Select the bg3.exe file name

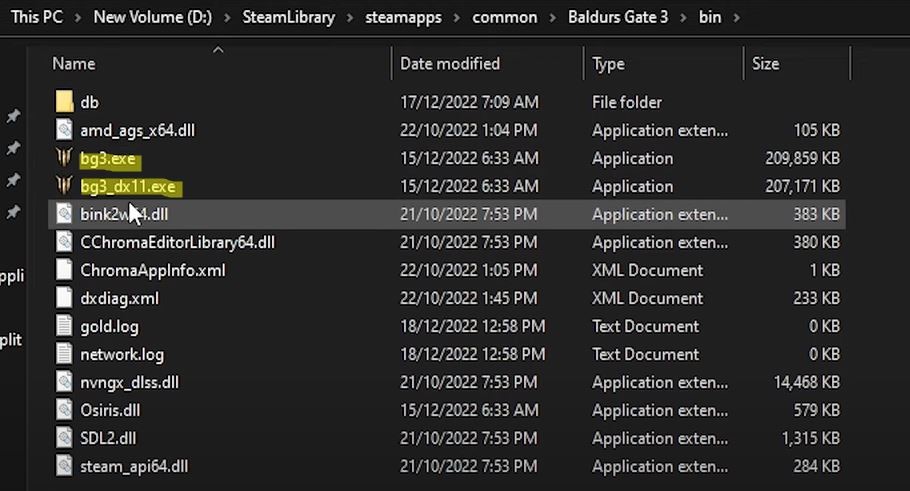click(x=108, y=158)
